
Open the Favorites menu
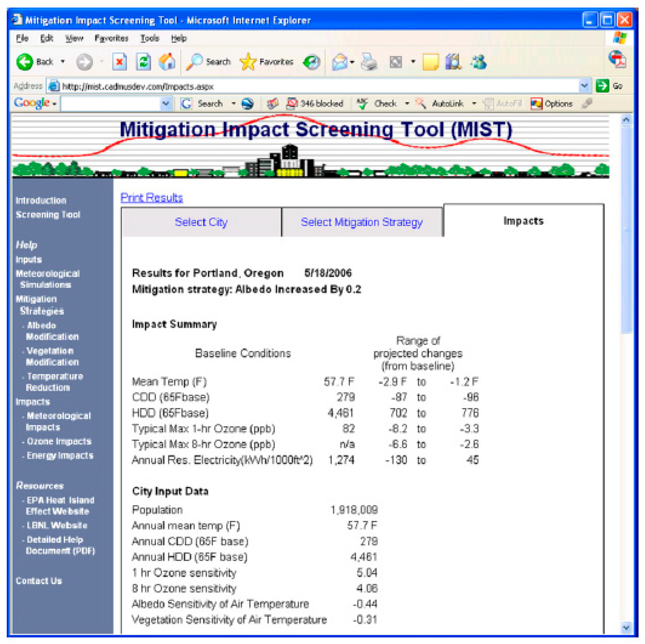[111, 38]
